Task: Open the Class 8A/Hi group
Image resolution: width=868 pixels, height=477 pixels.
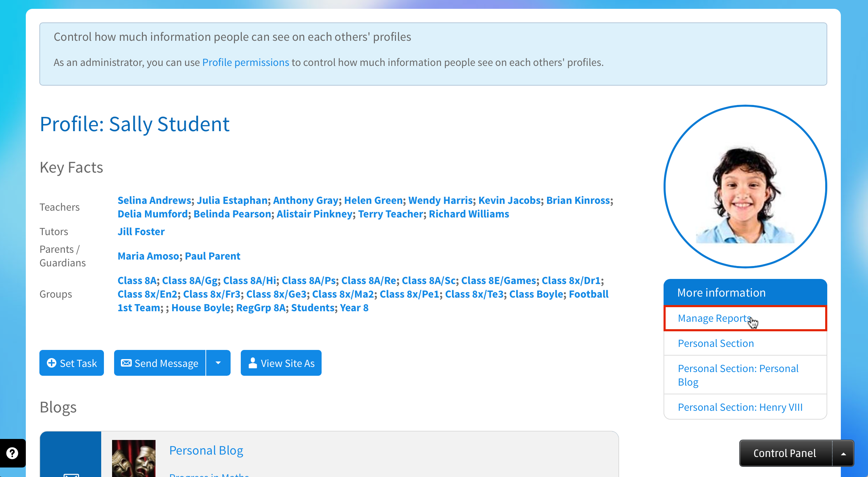Action: [250, 280]
